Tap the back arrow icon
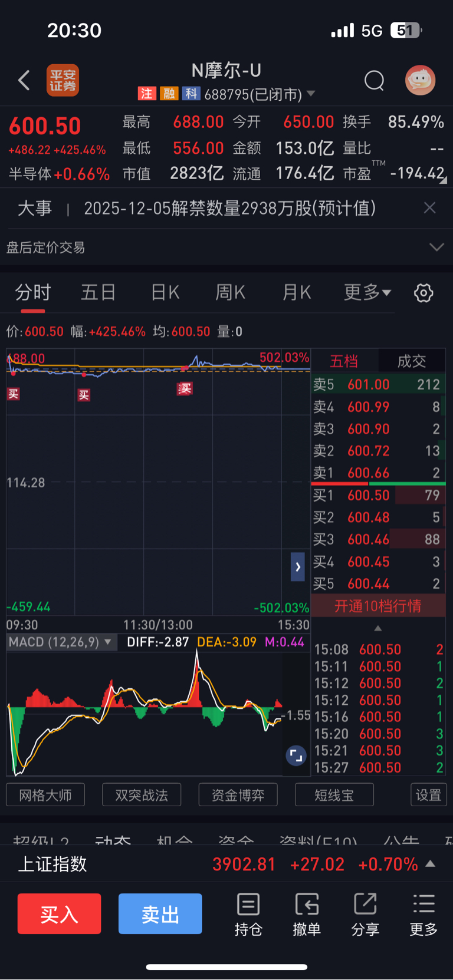This screenshot has height=980, width=453. coord(24,81)
